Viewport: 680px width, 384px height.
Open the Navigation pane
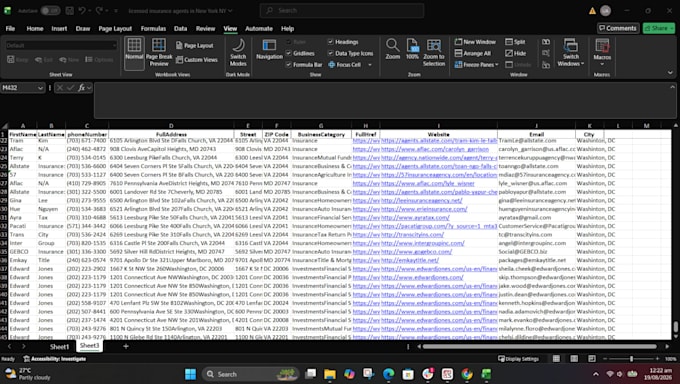269,49
